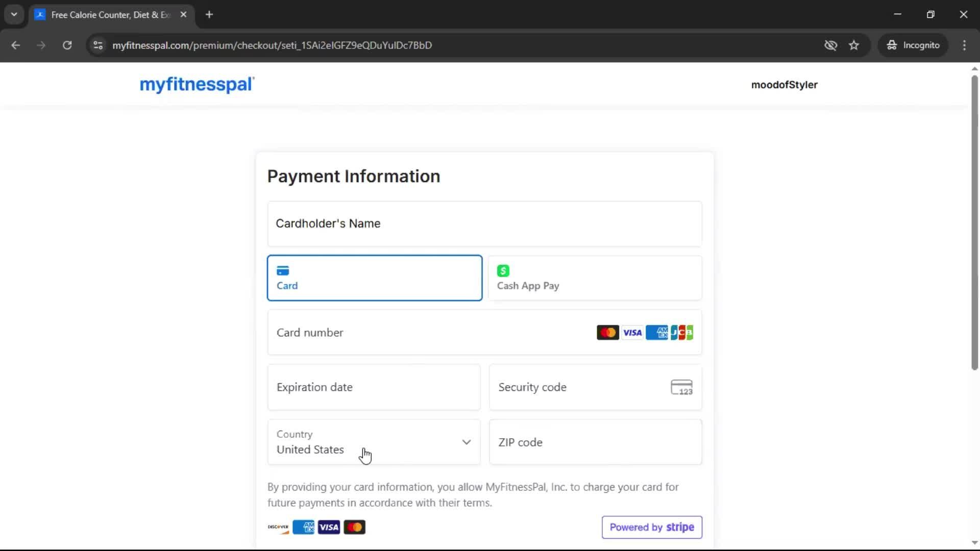Click the Visa logo in Card number field

point(632,332)
